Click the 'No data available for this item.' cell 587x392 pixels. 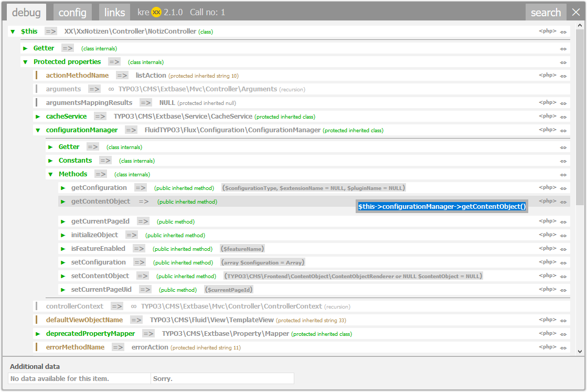[79, 378]
